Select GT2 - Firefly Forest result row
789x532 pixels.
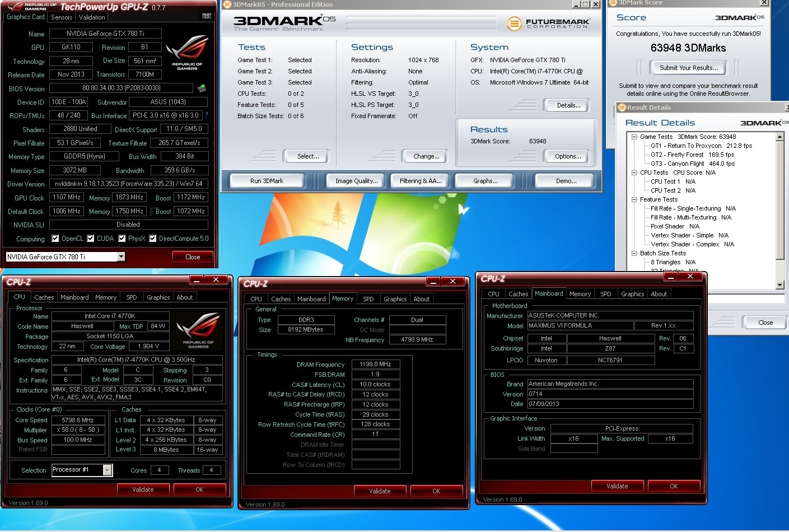(692, 155)
